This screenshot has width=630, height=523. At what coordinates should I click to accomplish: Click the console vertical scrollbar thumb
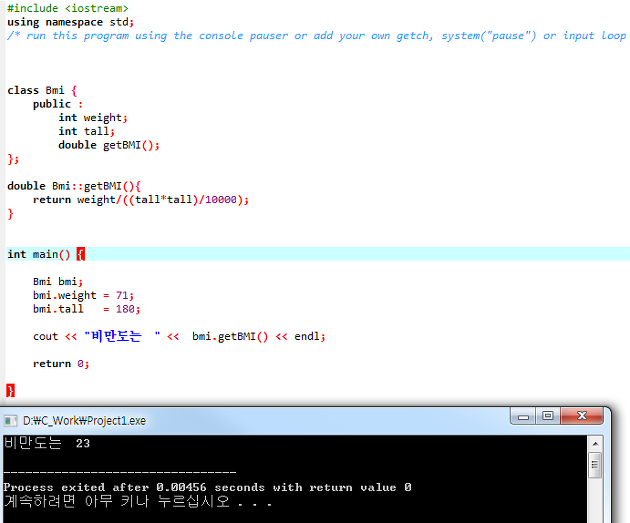click(x=595, y=465)
